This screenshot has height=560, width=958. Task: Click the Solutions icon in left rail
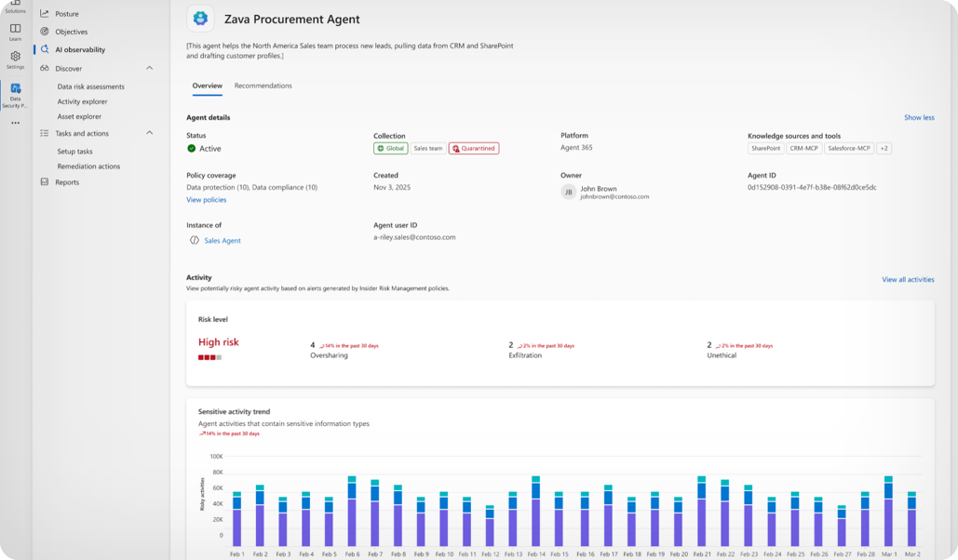(15, 6)
